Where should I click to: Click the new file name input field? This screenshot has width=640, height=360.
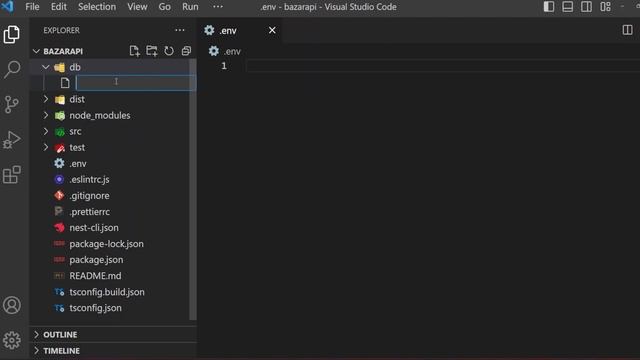[136, 83]
